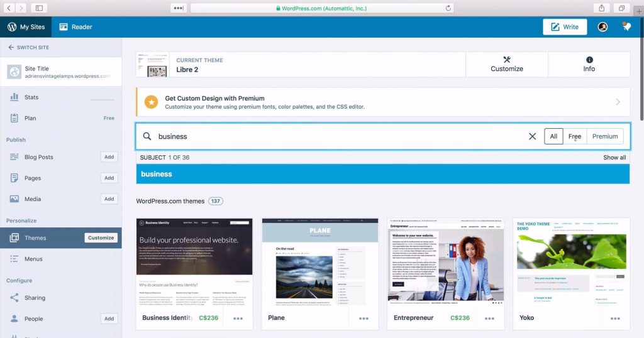Open the Plane theme thumbnail
This screenshot has width=644, height=338.
(x=320, y=262)
